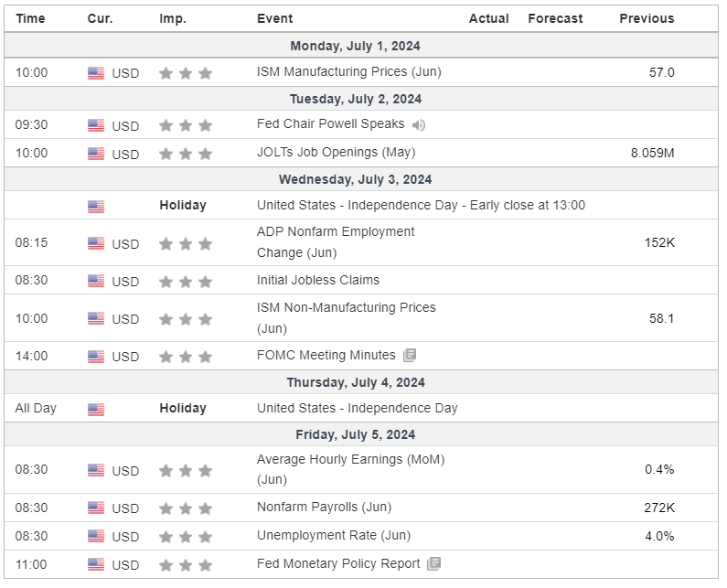This screenshot has width=727, height=588.
Task: Open Fed Monetary Policy Report event
Action: point(338,564)
